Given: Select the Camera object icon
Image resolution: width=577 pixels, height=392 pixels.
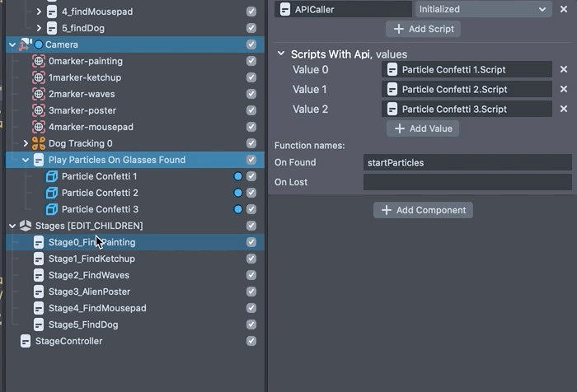Looking at the screenshot, I should pos(26,44).
